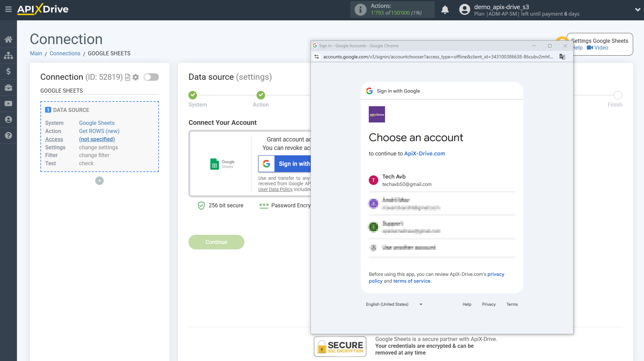Image resolution: width=644 pixels, height=361 pixels.
Task: Navigate to Connections breadcrumb
Action: tap(65, 53)
